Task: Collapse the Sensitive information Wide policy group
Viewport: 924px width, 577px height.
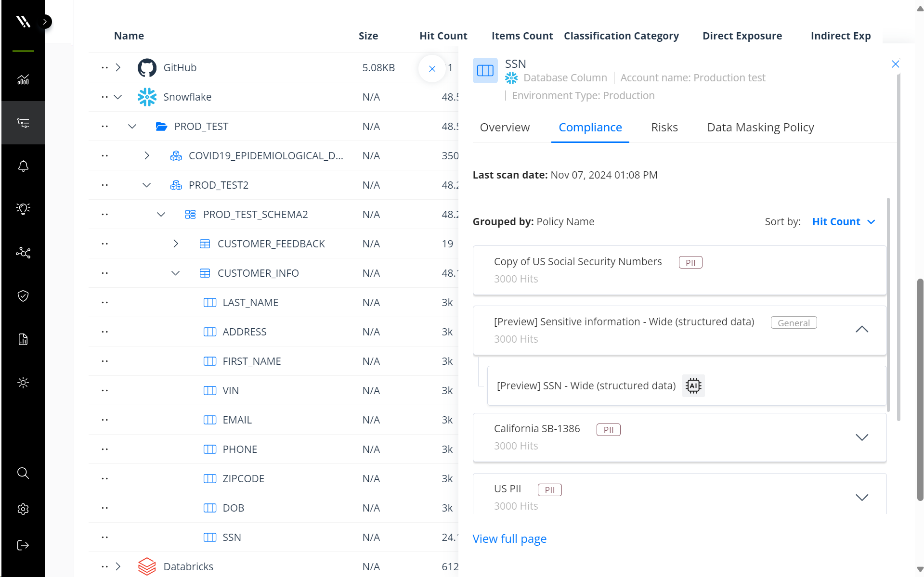Action: point(861,329)
